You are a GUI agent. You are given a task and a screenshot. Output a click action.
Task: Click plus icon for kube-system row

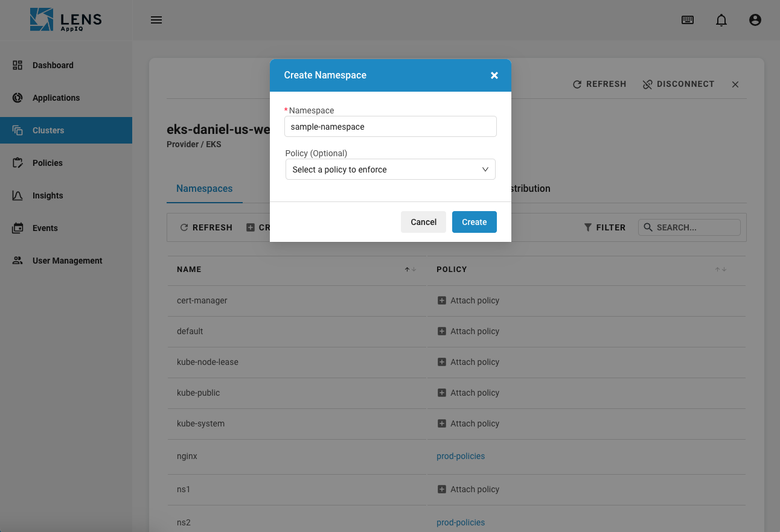click(441, 423)
